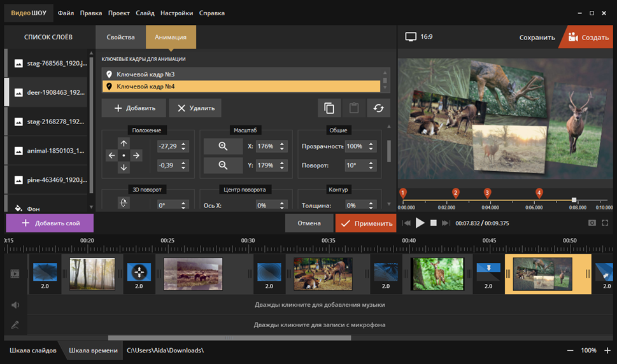Open the Справка menu
Screen dimensions: 617x364
[211, 13]
